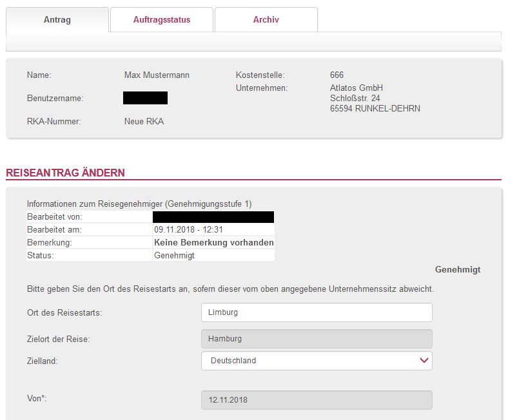
Task: Click the Genehmigt status table cell
Action: (174, 255)
